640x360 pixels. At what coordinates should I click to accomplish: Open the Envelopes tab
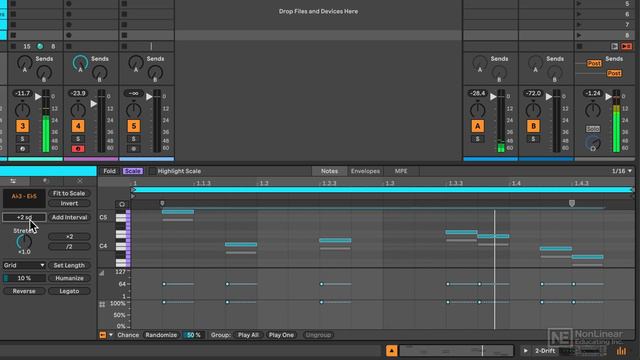[365, 171]
